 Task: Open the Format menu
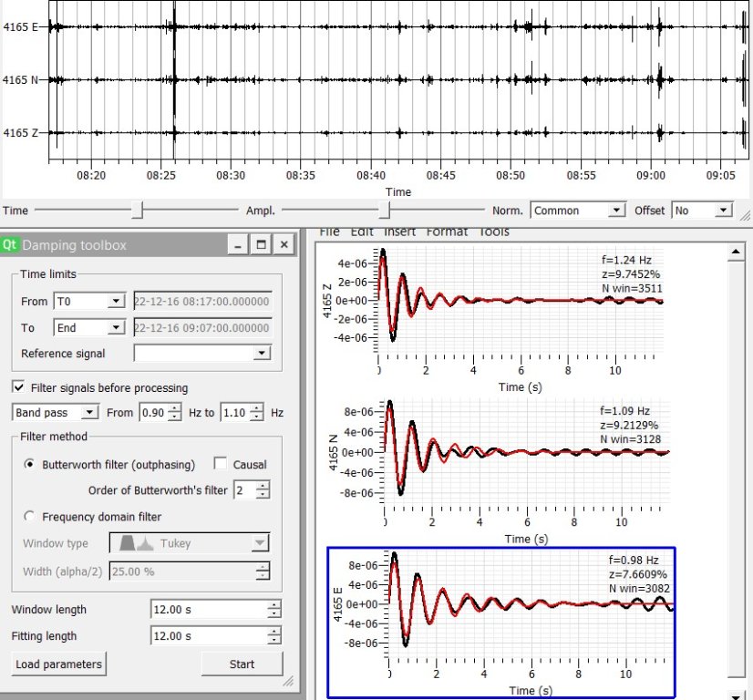pyautogui.click(x=448, y=232)
